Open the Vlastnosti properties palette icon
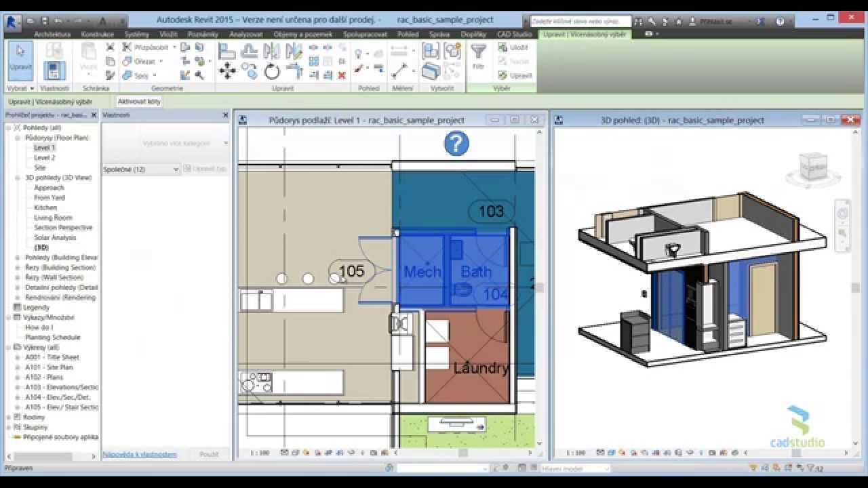This screenshot has width=868, height=488. 54,70
